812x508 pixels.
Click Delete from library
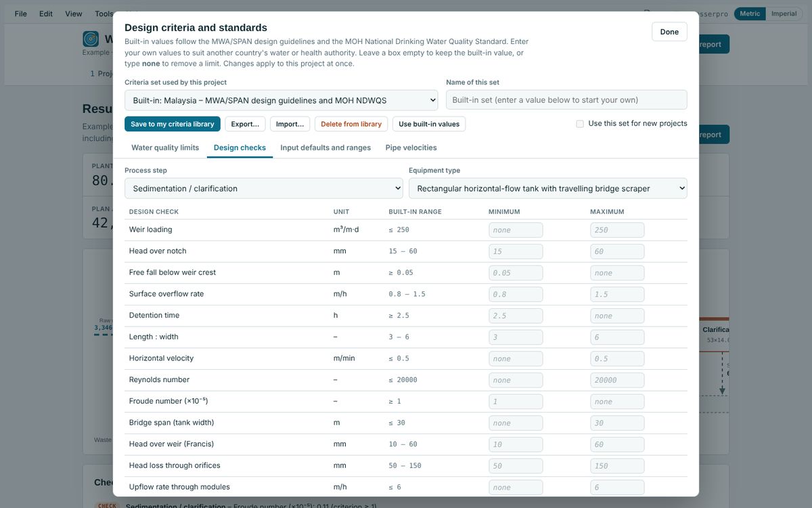351,124
